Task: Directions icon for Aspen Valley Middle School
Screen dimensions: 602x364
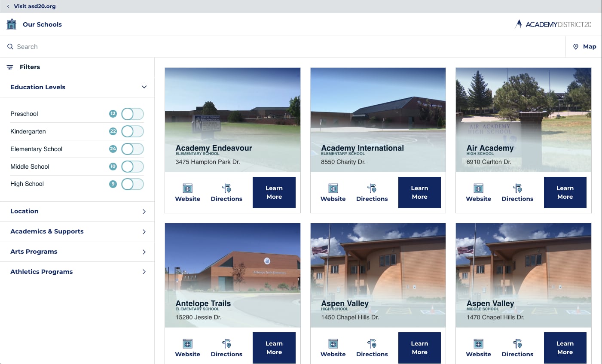Action: [x=517, y=344]
